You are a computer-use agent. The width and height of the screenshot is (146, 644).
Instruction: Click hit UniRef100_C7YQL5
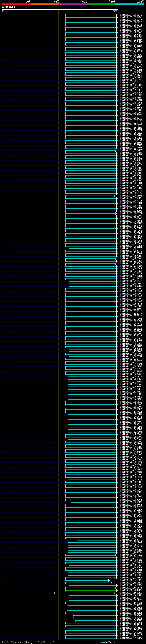coord(131,389)
